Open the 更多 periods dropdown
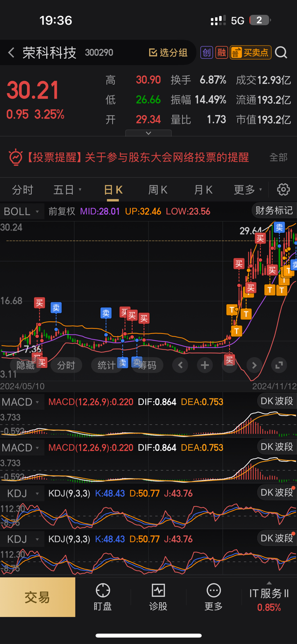Screen dimensions: 297x644 pyautogui.click(x=248, y=190)
